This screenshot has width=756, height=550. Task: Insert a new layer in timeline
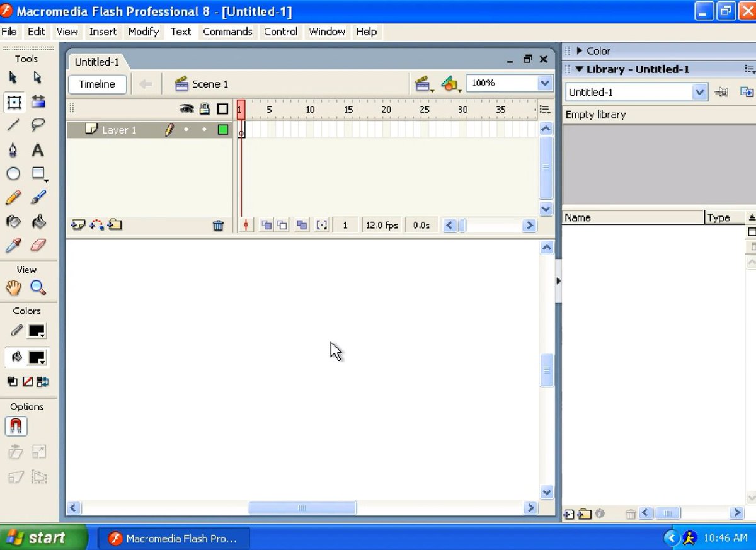78,224
